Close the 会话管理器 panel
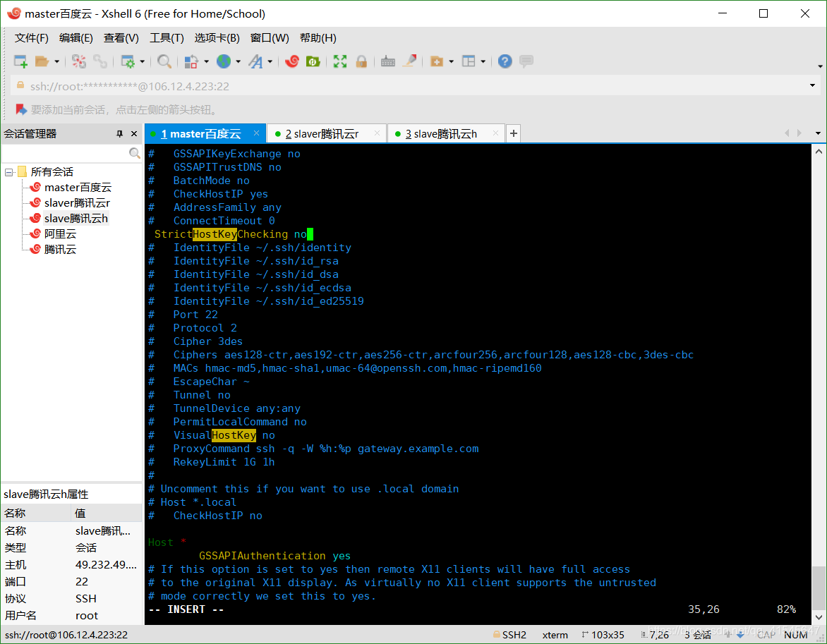The image size is (827, 644). click(x=134, y=134)
